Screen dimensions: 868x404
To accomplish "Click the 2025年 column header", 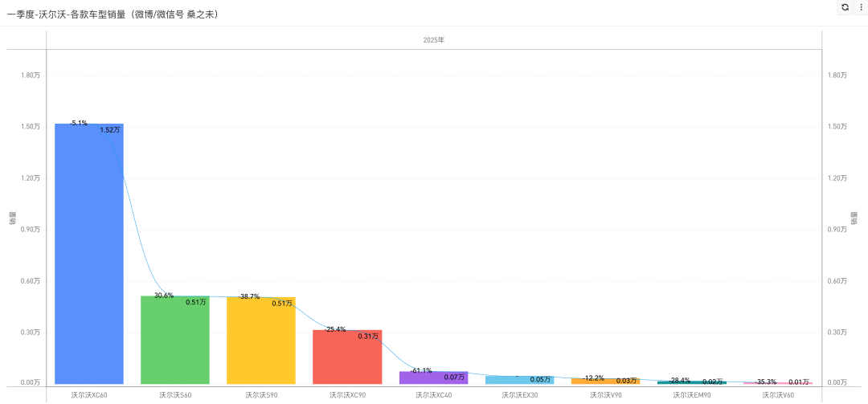I will point(434,40).
